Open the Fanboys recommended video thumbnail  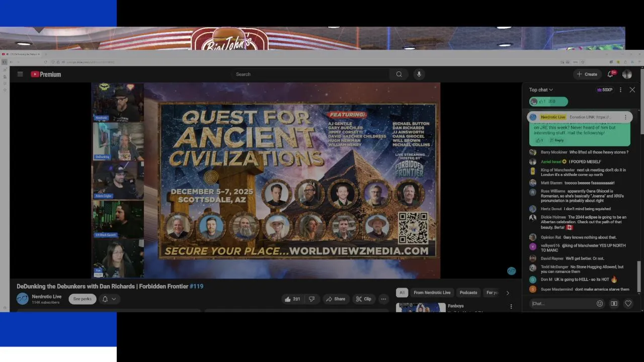point(421,307)
